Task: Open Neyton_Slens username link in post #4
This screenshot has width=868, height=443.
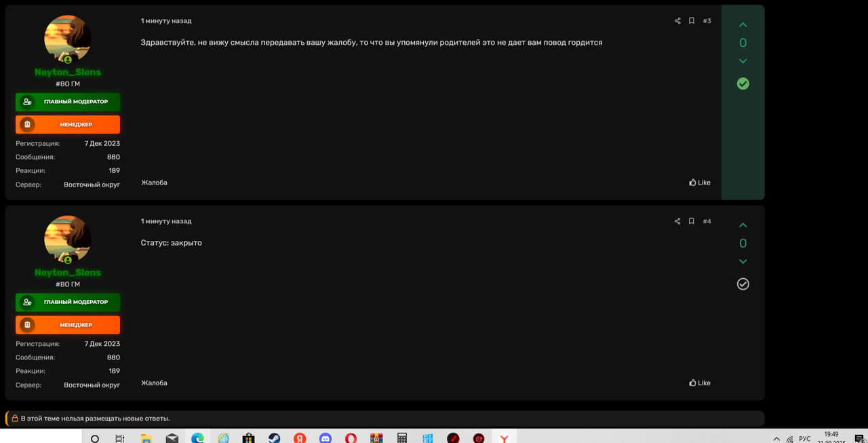Action: click(x=68, y=272)
